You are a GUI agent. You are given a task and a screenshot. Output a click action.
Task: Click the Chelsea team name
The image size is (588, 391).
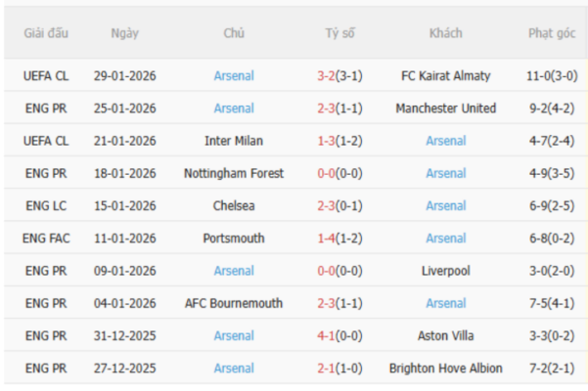[233, 206]
